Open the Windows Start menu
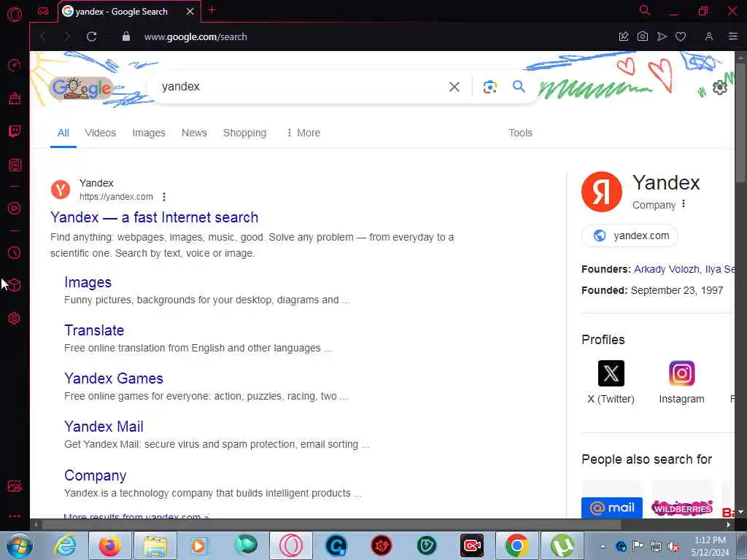Screen dimensions: 747x560 click(x=20, y=545)
